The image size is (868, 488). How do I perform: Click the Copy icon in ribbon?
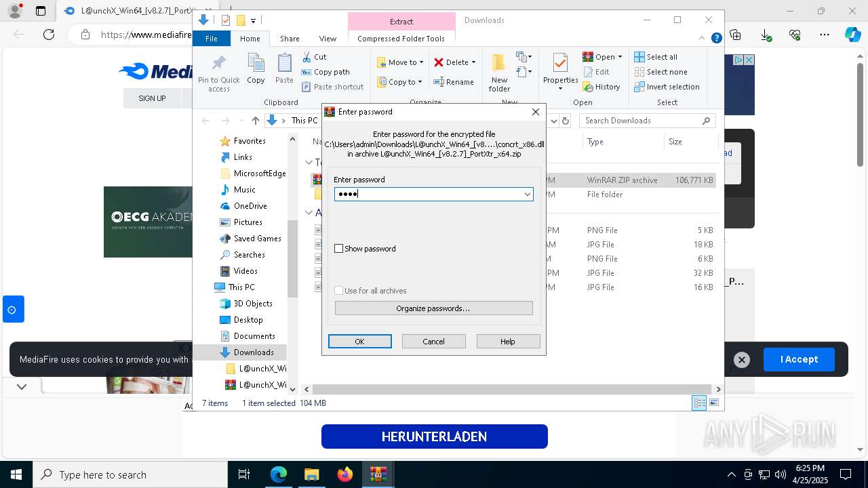point(256,69)
